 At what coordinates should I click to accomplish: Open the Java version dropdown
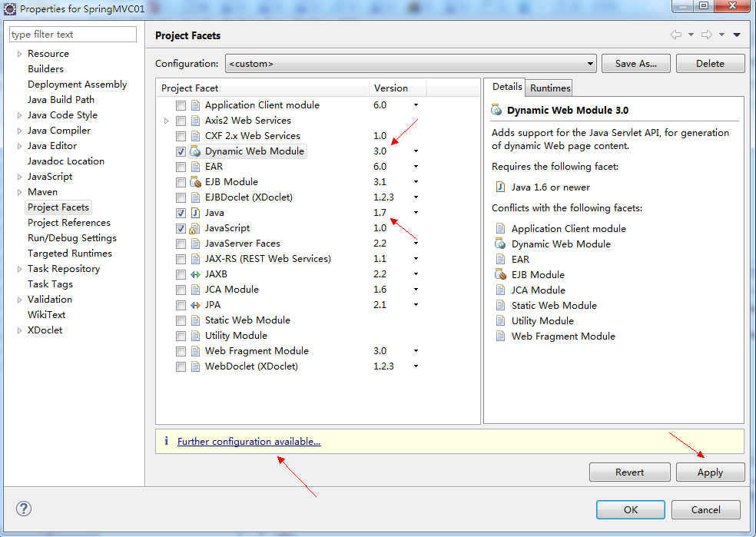click(416, 213)
